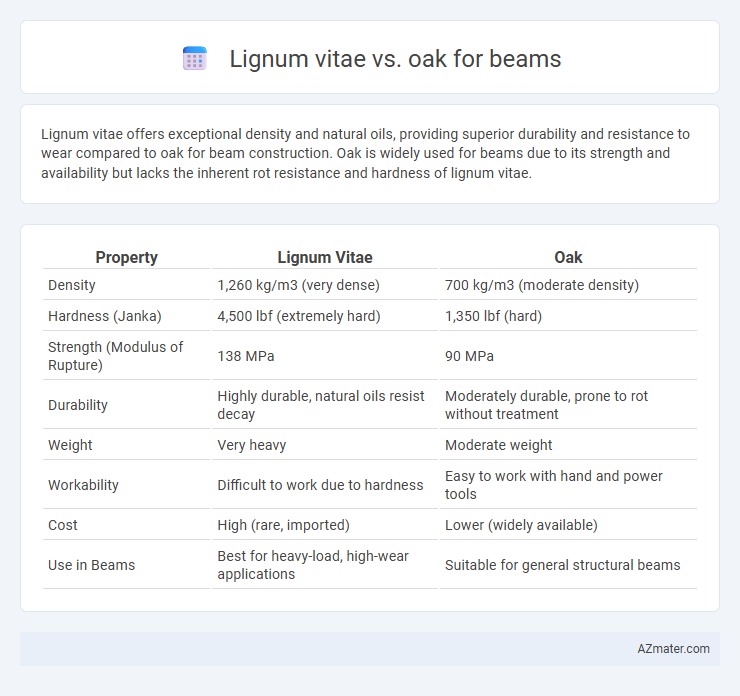Click 'High (rare, imported)' cell
Image resolution: width=740 pixels, height=696 pixels.
(x=283, y=525)
